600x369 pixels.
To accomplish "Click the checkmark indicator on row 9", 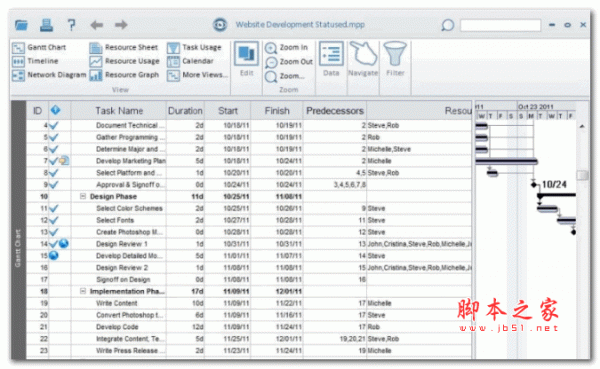I will coord(54,184).
